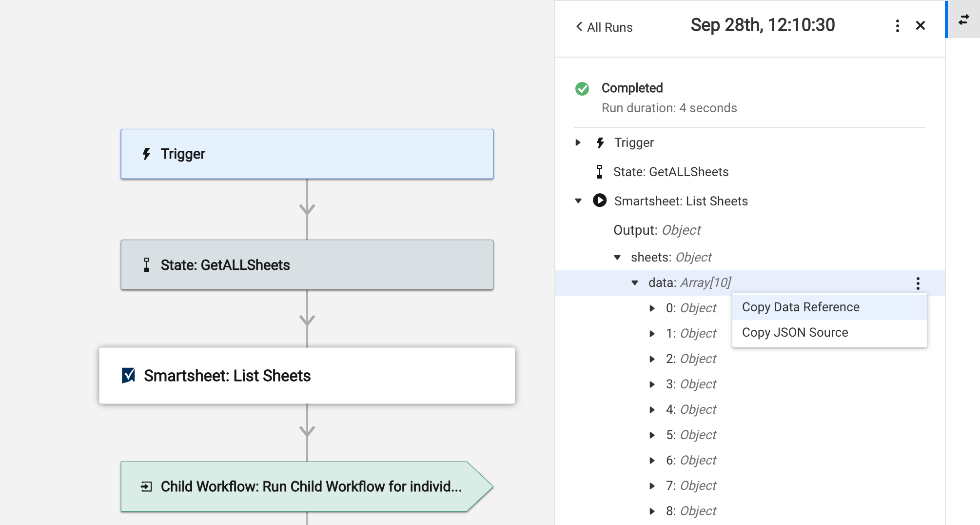980x525 pixels.
Task: Click the green Completed status check icon
Action: [582, 88]
